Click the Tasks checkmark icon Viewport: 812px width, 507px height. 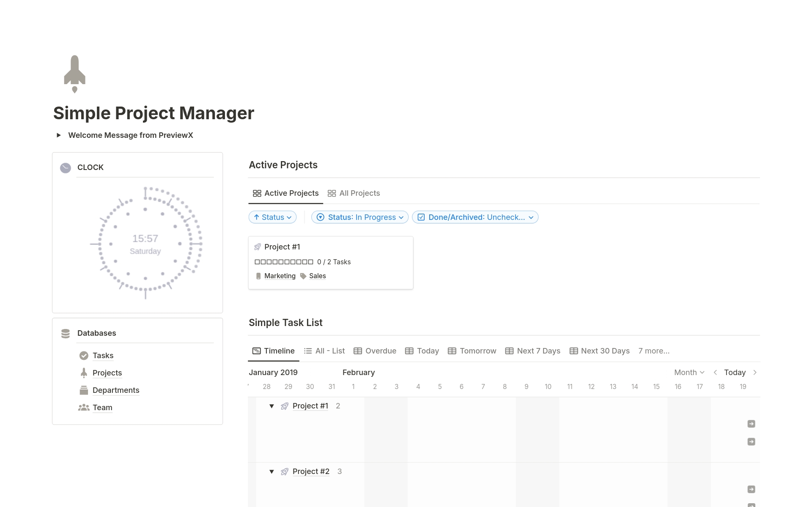click(84, 356)
